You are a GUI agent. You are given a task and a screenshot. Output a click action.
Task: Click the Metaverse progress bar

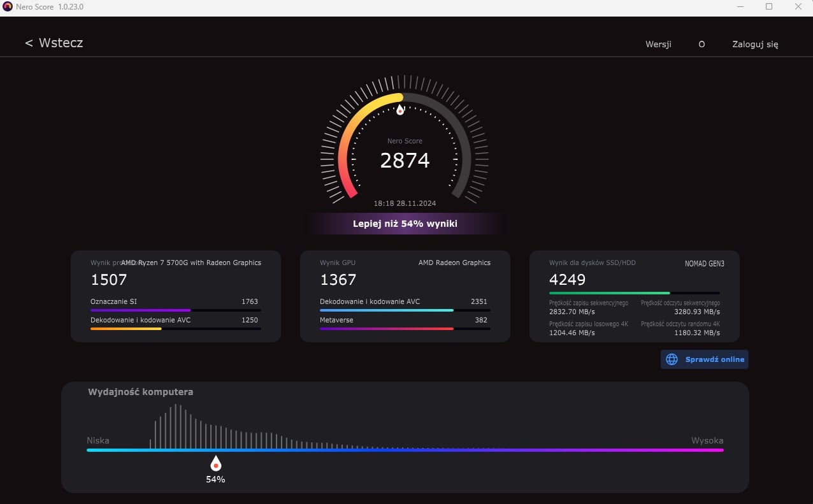click(405, 329)
